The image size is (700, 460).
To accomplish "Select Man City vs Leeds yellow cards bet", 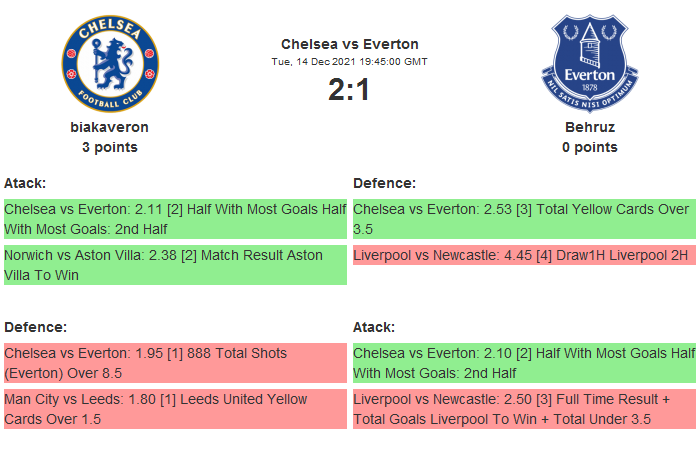I will point(175,409).
